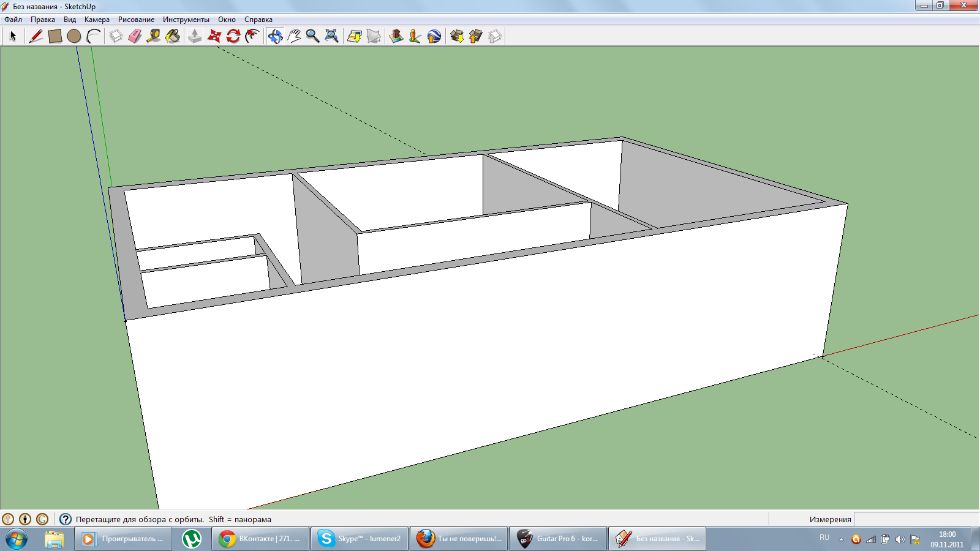
Task: Activate the Paint Bucket tool
Action: point(173,36)
